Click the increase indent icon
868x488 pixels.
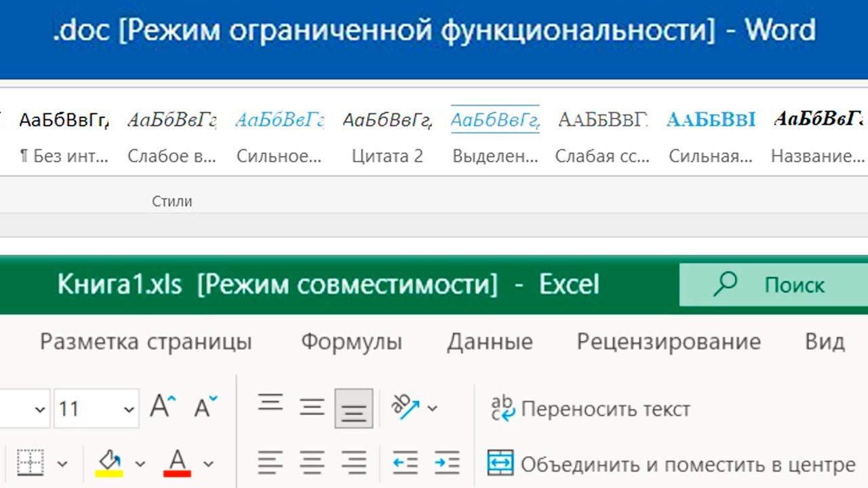[x=447, y=464]
